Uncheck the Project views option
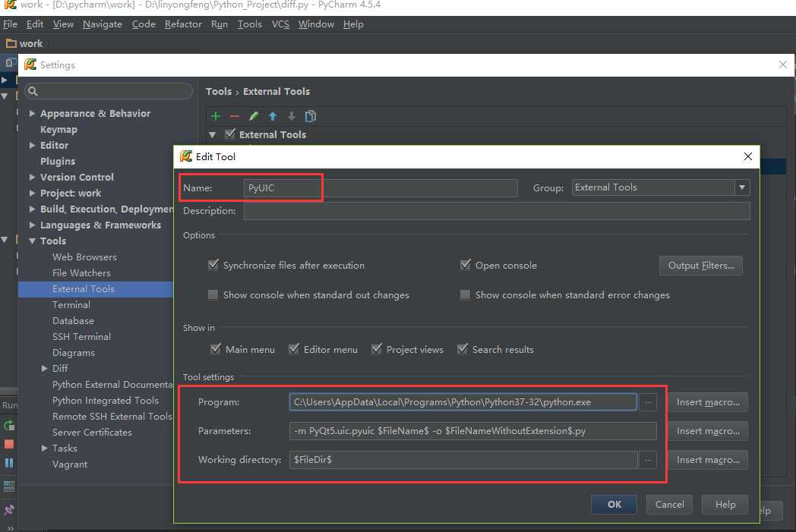This screenshot has width=796, height=532. point(376,349)
